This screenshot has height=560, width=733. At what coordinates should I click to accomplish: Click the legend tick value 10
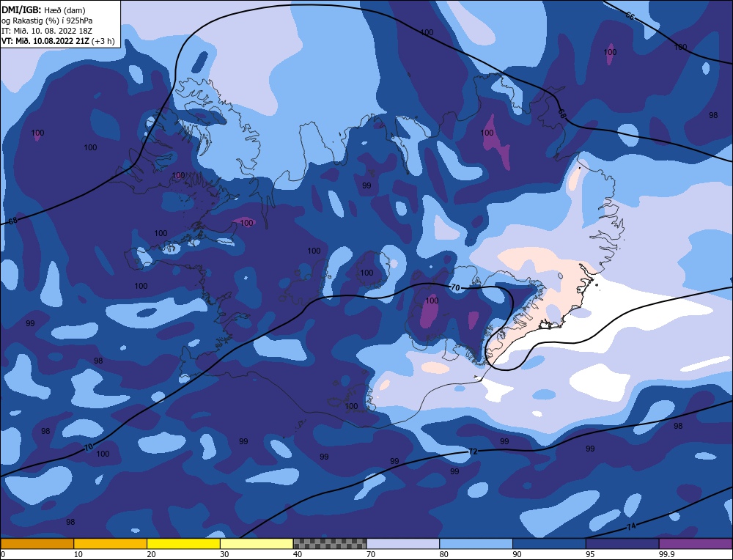[x=78, y=554]
